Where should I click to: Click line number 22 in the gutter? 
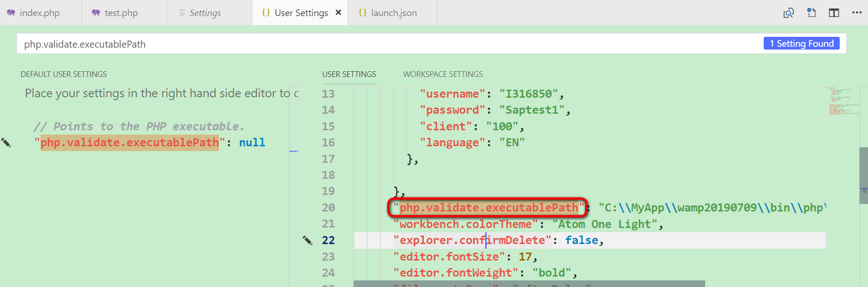(328, 240)
